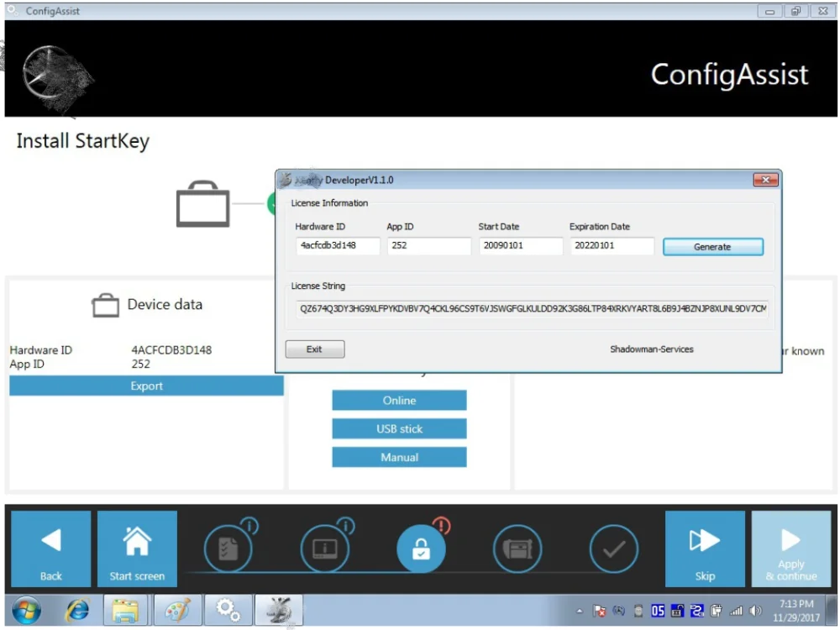
Task: Click the taskbar clock 7:13 PM
Action: pos(796,611)
